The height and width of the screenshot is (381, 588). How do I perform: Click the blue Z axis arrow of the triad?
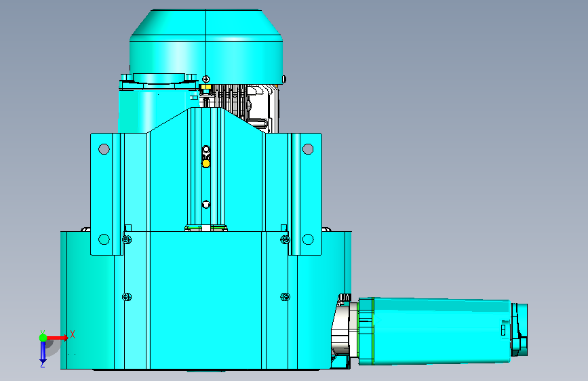tap(43, 352)
